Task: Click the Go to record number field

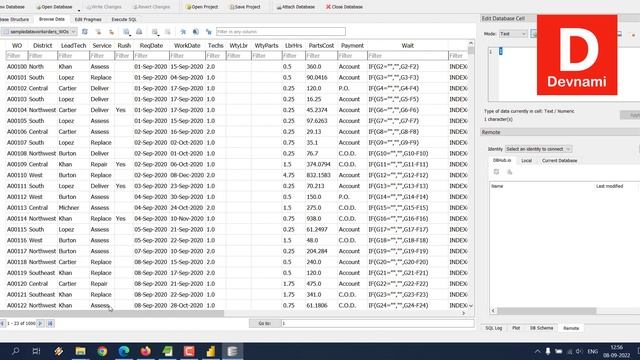Action: click(377, 323)
